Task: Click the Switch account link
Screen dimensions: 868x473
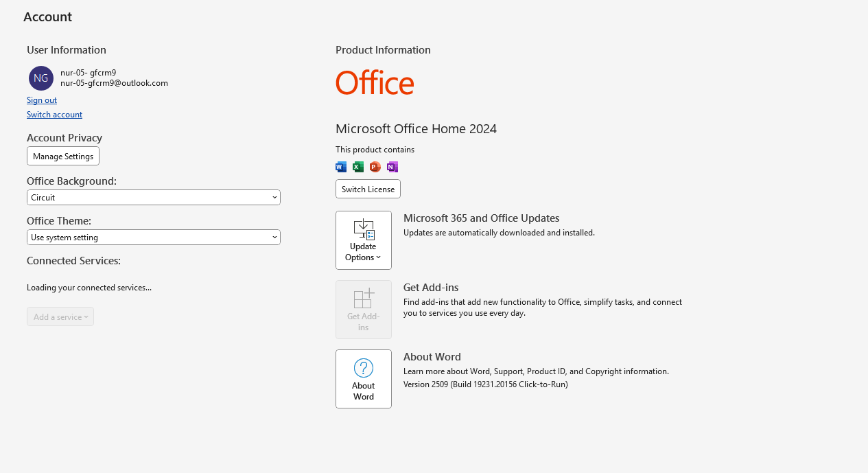Action: click(54, 115)
